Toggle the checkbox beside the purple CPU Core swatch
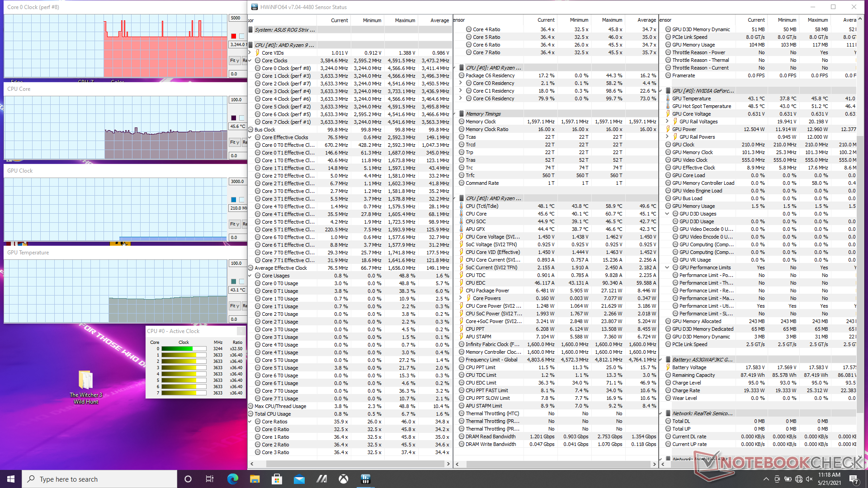This screenshot has height=488, width=868. pyautogui.click(x=242, y=118)
